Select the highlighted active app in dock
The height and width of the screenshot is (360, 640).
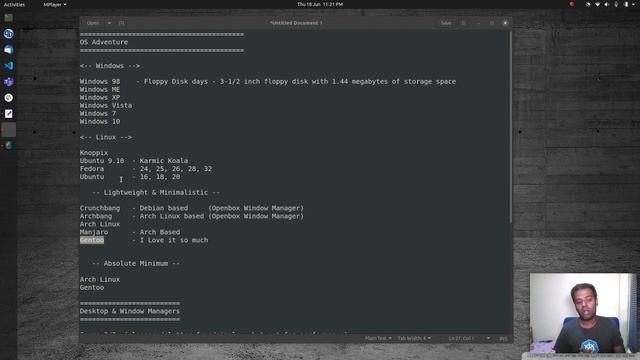(9, 130)
